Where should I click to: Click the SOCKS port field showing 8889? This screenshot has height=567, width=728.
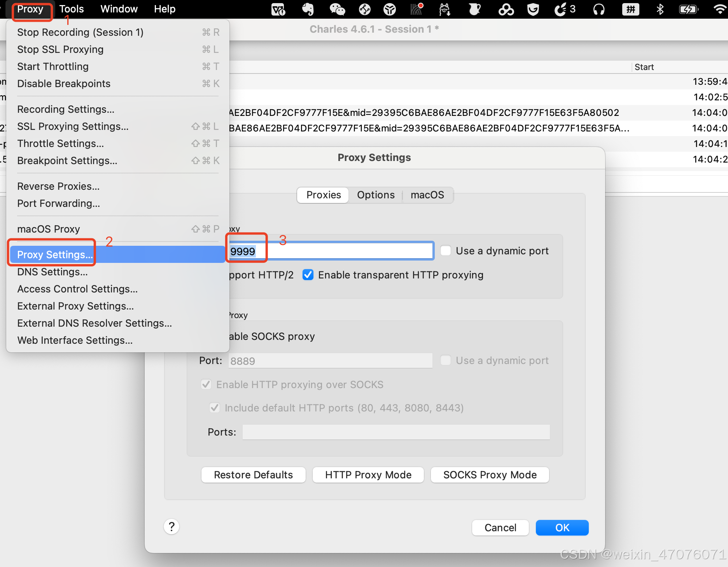pos(331,360)
